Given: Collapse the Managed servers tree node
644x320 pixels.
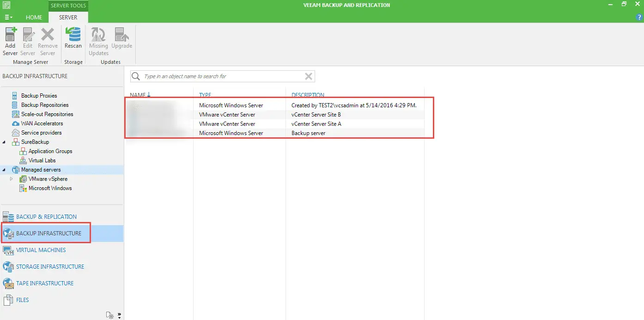Looking at the screenshot, I should (4, 170).
